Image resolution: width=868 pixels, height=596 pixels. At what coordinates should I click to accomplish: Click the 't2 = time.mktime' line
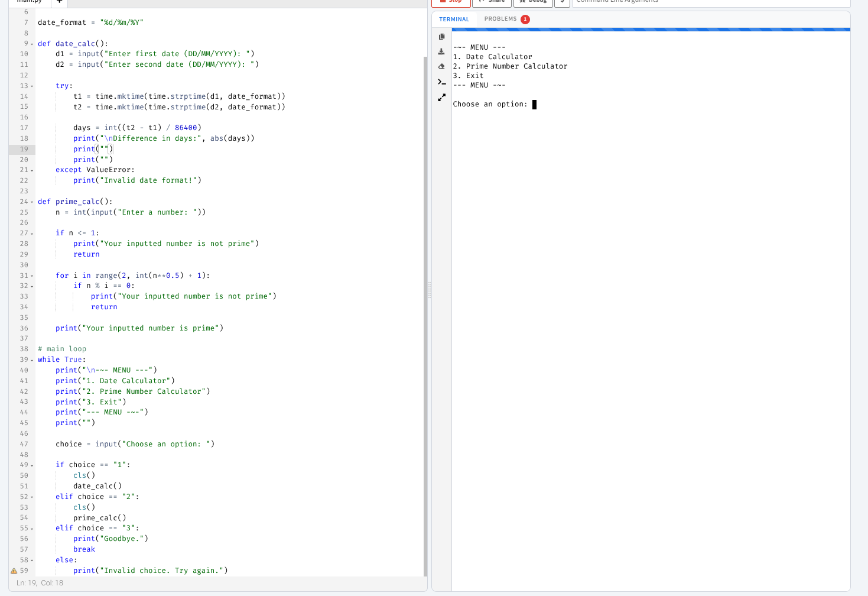pos(179,107)
